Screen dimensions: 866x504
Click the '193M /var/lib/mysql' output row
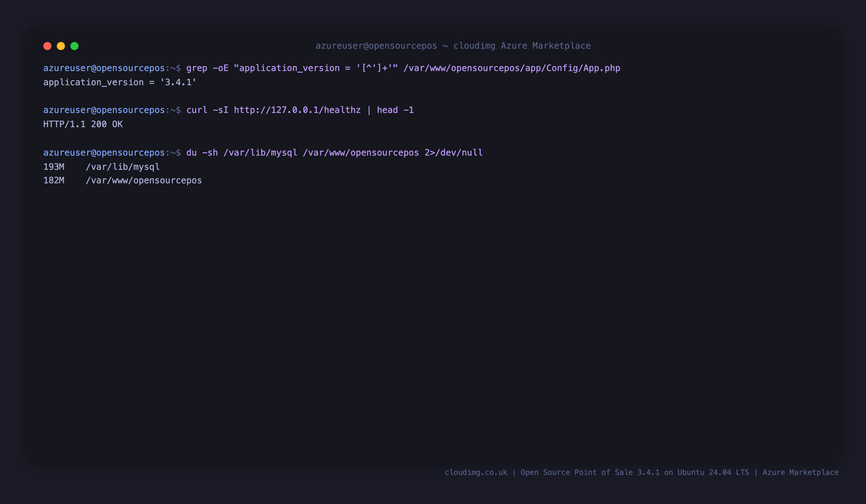pos(101,167)
